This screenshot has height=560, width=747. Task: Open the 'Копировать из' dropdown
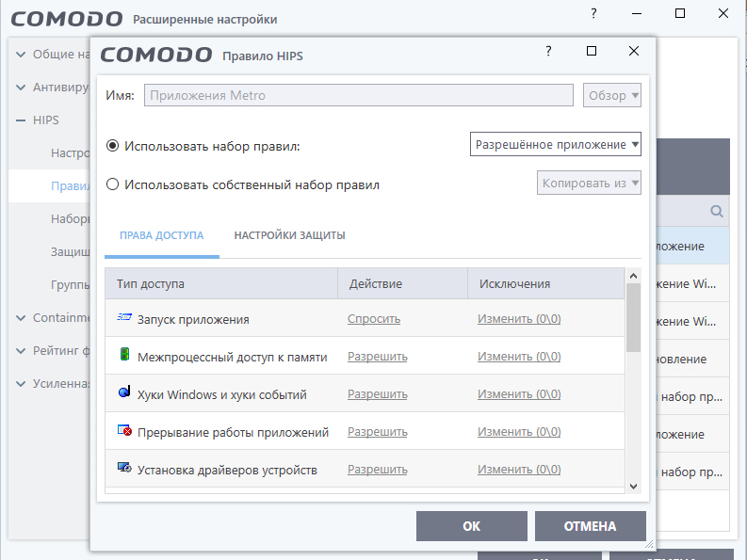coord(589,183)
